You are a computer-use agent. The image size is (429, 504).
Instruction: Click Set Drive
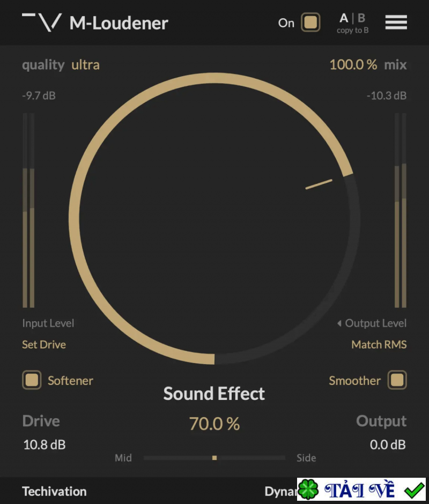point(44,345)
